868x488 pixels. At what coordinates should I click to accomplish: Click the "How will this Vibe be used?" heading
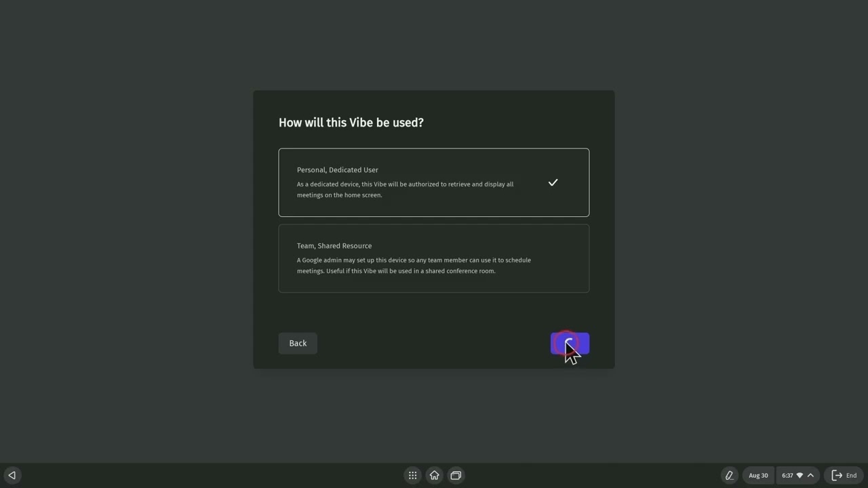[x=351, y=123]
